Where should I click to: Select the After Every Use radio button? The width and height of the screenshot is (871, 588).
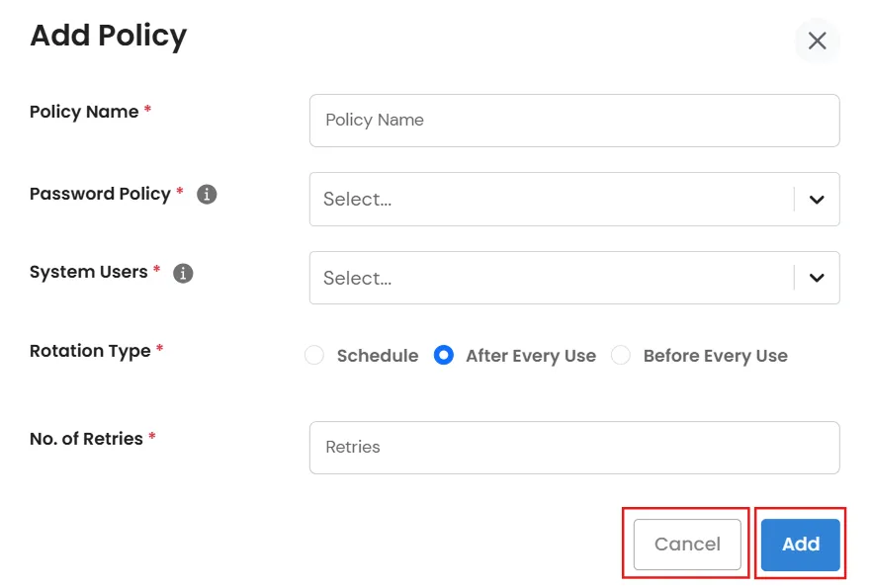click(x=443, y=356)
